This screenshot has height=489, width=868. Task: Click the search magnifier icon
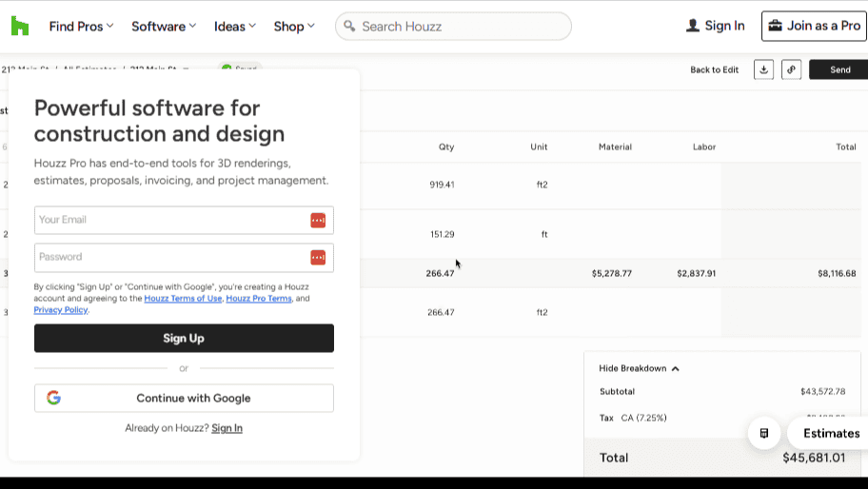(x=349, y=26)
